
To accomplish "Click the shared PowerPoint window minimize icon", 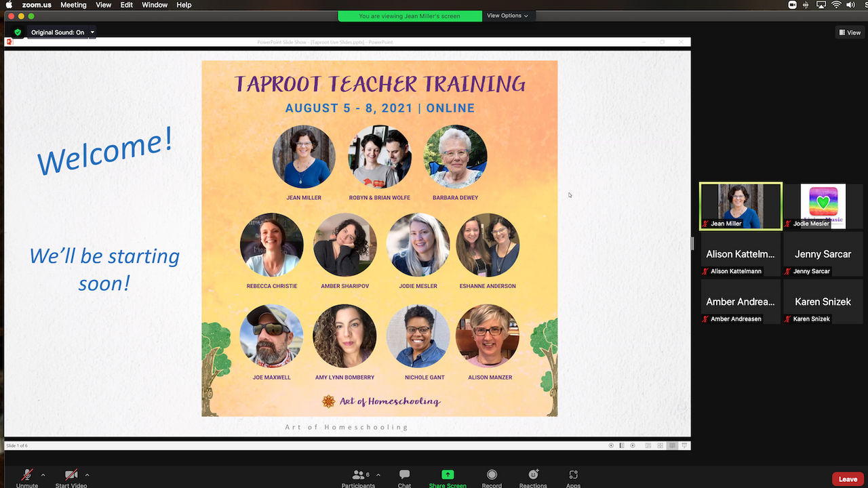I will coord(644,42).
